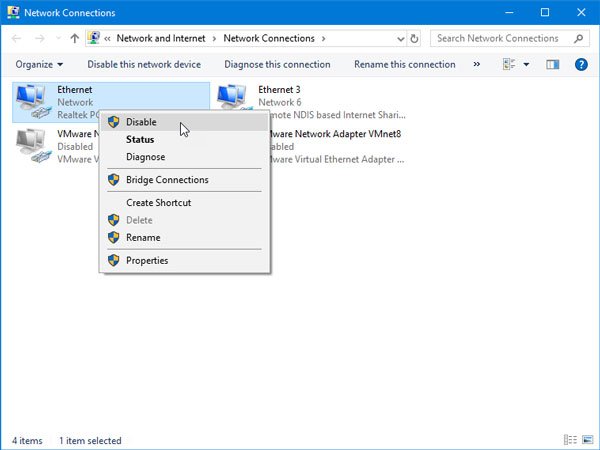Expand chevron after Network Connections breadcrumb
Screen dimensions: 600x450
[324, 38]
